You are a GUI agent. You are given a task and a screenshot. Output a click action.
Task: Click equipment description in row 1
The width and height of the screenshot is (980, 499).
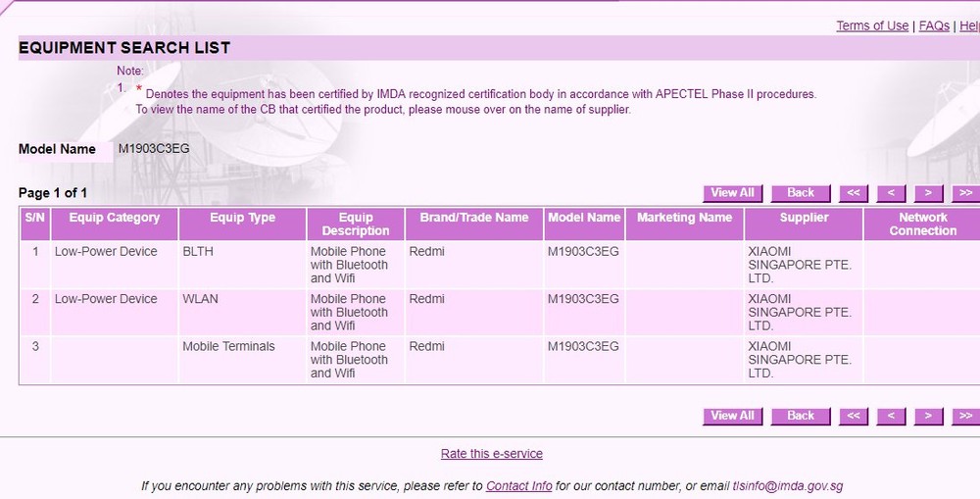click(x=349, y=265)
